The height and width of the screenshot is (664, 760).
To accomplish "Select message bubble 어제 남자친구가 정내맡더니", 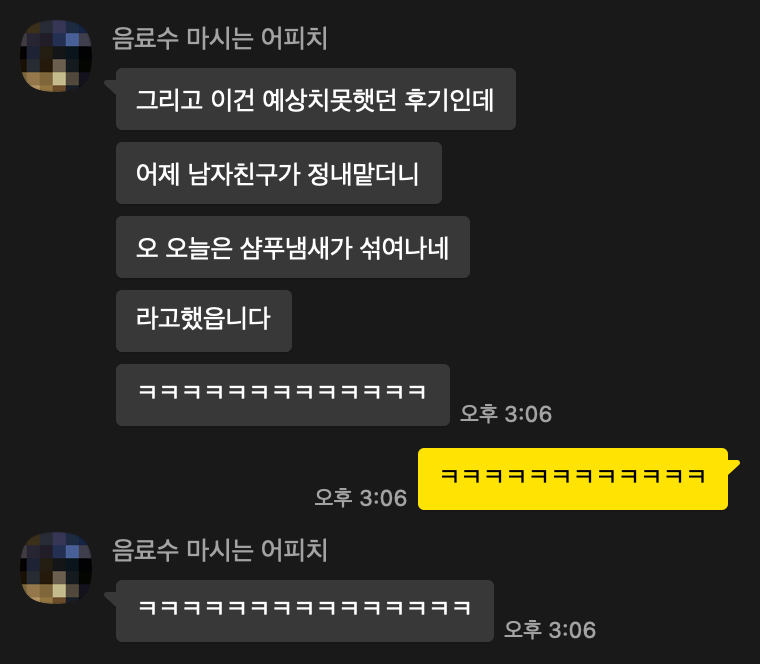I will click(279, 173).
